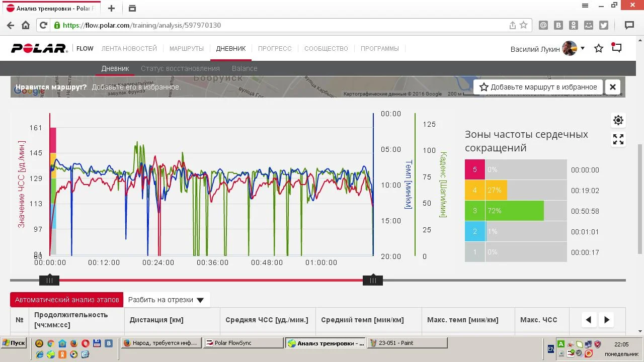Click the left timeline range slider handle

[49, 280]
